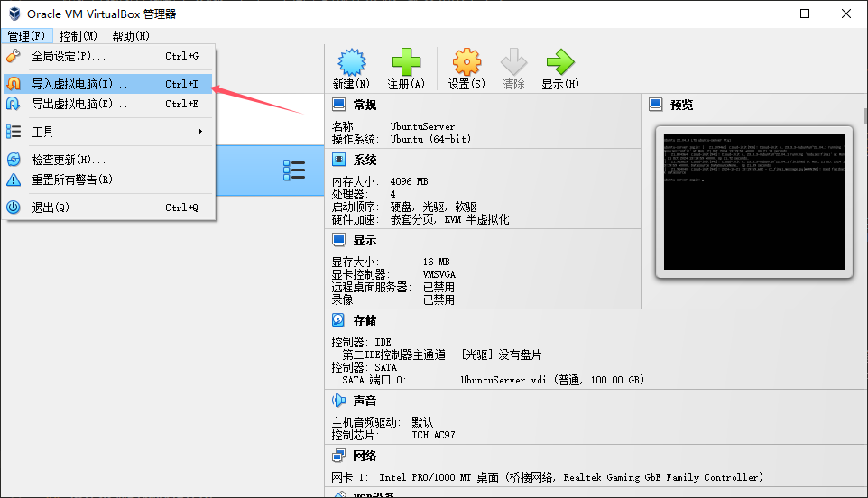Click the green arrow 显示 (Show) icon
Image resolution: width=868 pixels, height=498 pixels.
560,62
